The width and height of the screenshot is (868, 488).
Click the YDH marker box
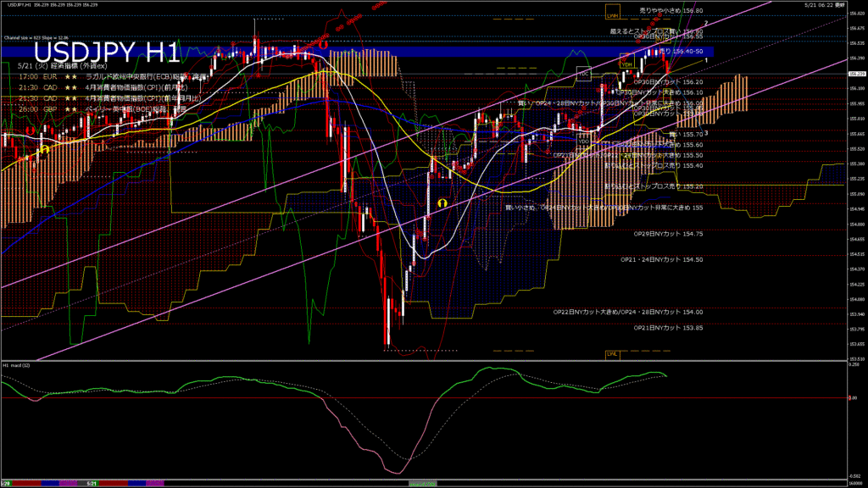click(x=626, y=64)
